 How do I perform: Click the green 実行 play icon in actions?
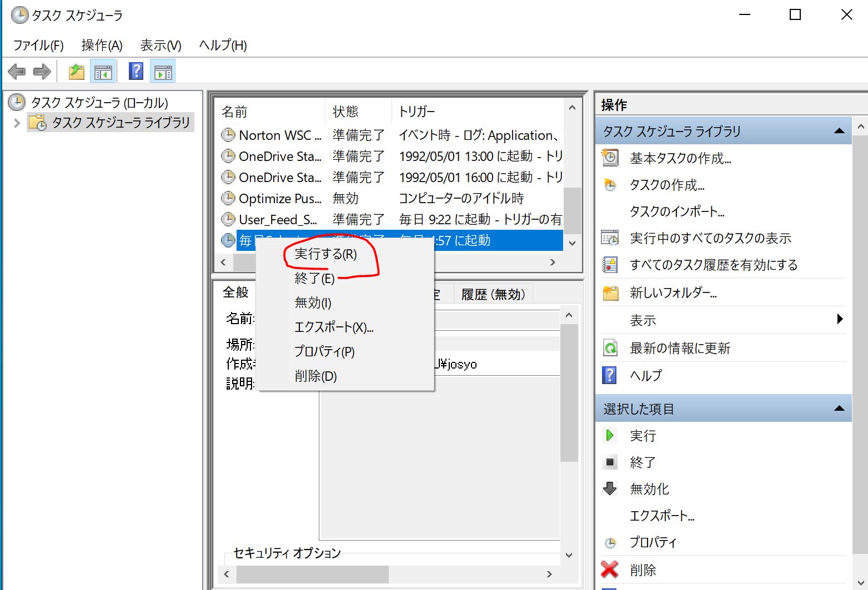coord(610,435)
